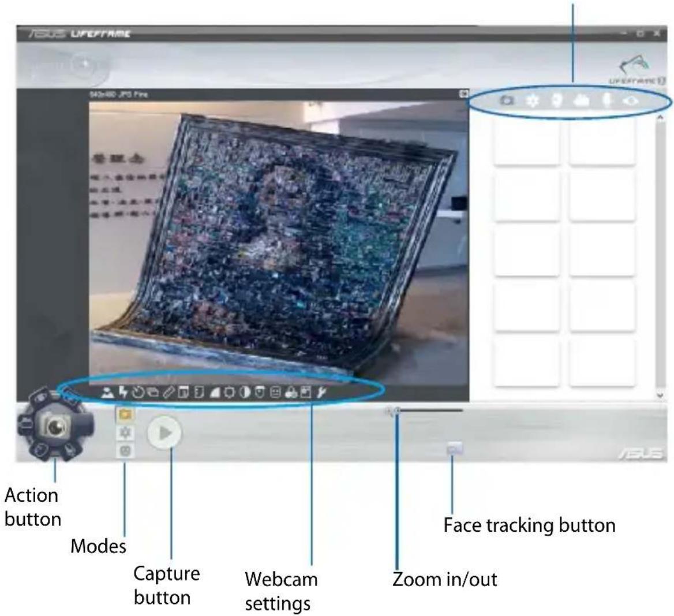This screenshot has height=616, width=674.
Task: Click the filled wedge triangle icon
Action: 215,393
